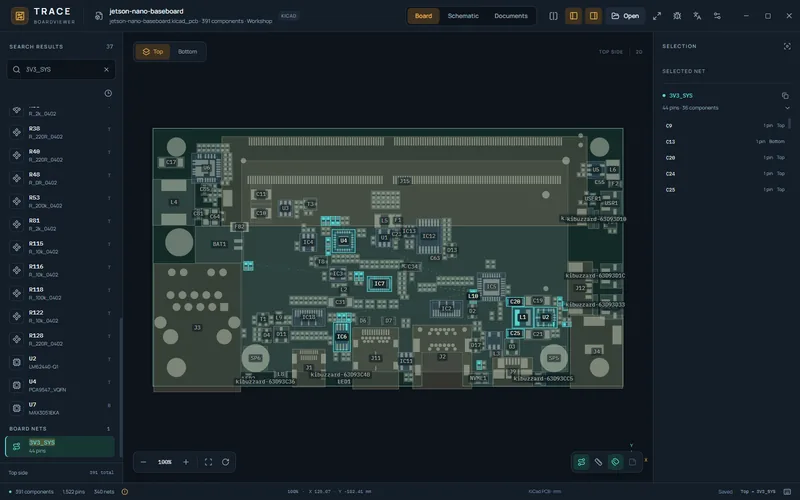Select R40 R_220R_0402 search result
Image resolution: width=800 pixels, height=500 pixels.
61,155
